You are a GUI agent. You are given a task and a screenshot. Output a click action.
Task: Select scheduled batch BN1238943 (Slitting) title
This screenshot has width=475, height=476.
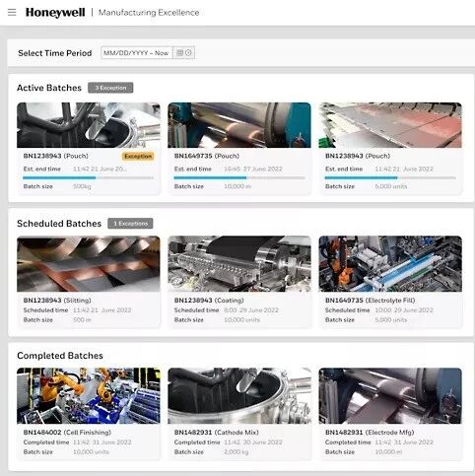pos(57,301)
